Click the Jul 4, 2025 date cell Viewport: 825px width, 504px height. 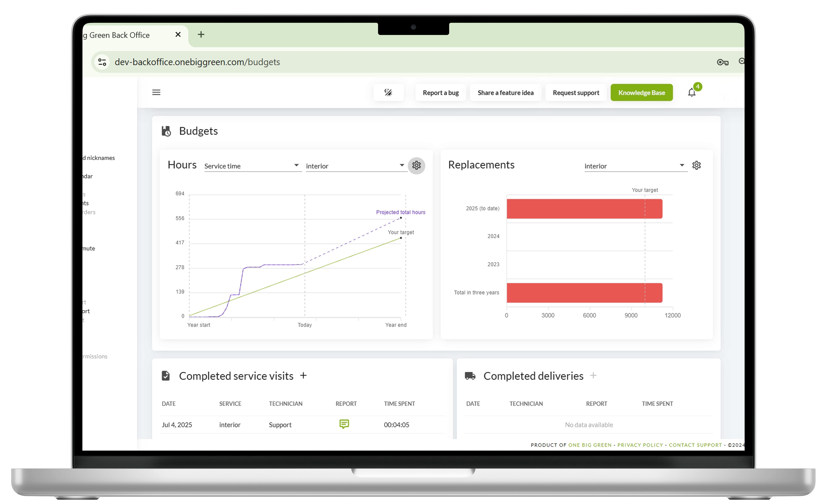[x=177, y=425]
